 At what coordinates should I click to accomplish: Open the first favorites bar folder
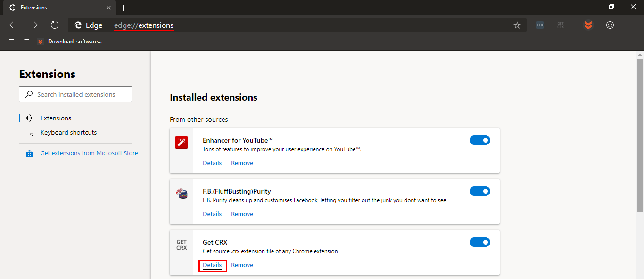point(10,42)
